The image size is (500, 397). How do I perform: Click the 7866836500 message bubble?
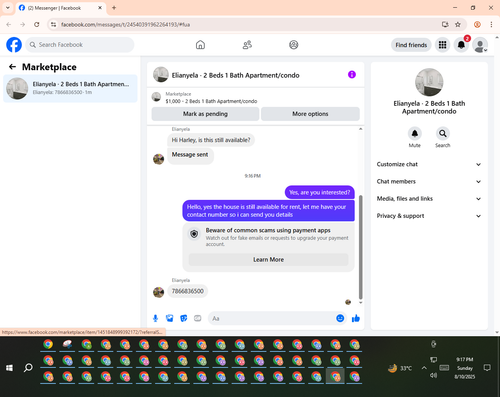pos(188,291)
